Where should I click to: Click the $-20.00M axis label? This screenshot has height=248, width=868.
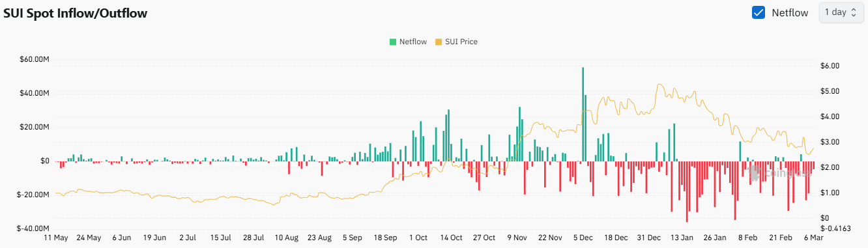(x=33, y=195)
